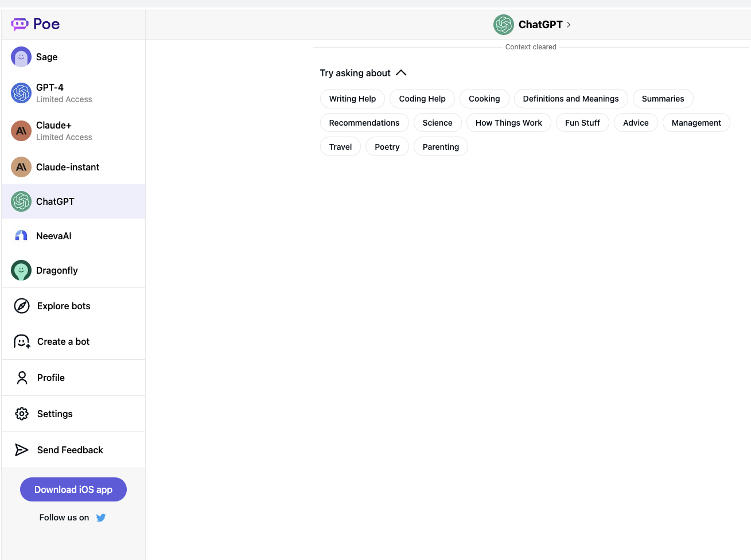Image resolution: width=751 pixels, height=560 pixels.
Task: Click Send Feedback
Action: coord(73,450)
